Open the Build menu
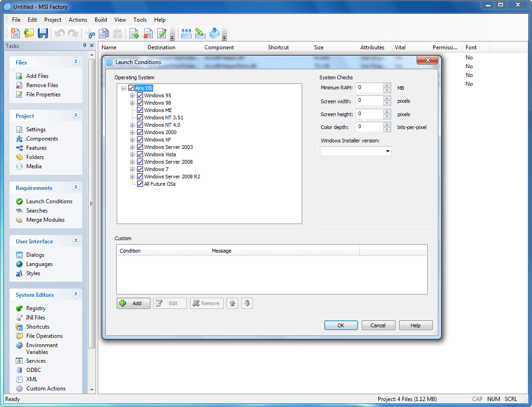Screen dimensions: 532x407 (x=101, y=20)
